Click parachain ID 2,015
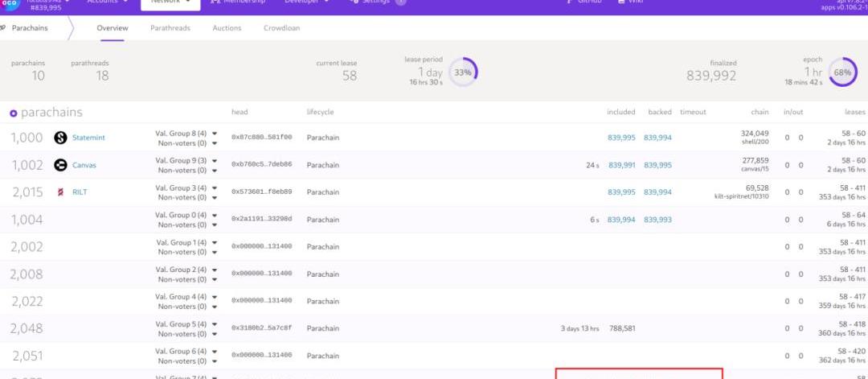Screen dimensions: 868x379 (x=27, y=192)
